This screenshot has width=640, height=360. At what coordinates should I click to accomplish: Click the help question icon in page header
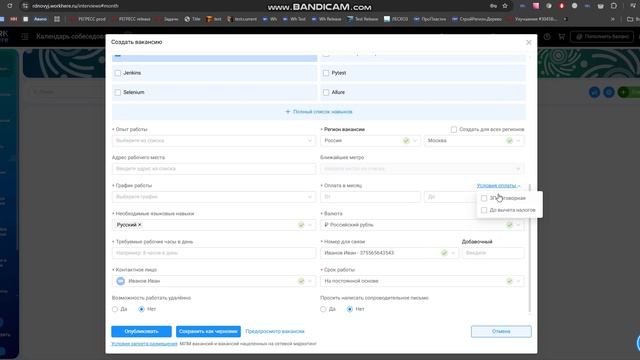(x=547, y=37)
